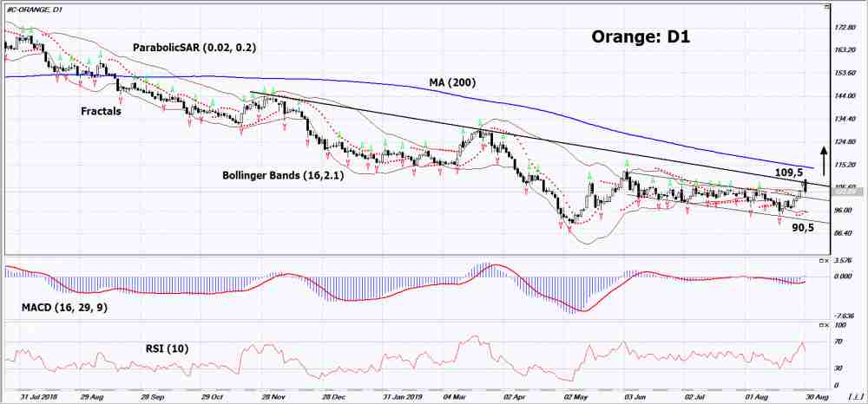This screenshot has height=404, width=868.
Task: Click the 109,5 resistance level label
Action: pos(790,173)
